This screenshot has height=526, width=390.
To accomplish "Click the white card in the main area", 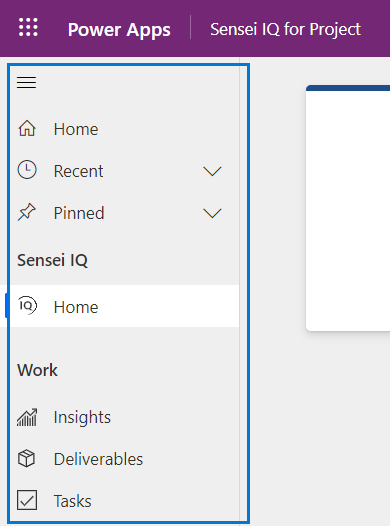I will [x=348, y=208].
